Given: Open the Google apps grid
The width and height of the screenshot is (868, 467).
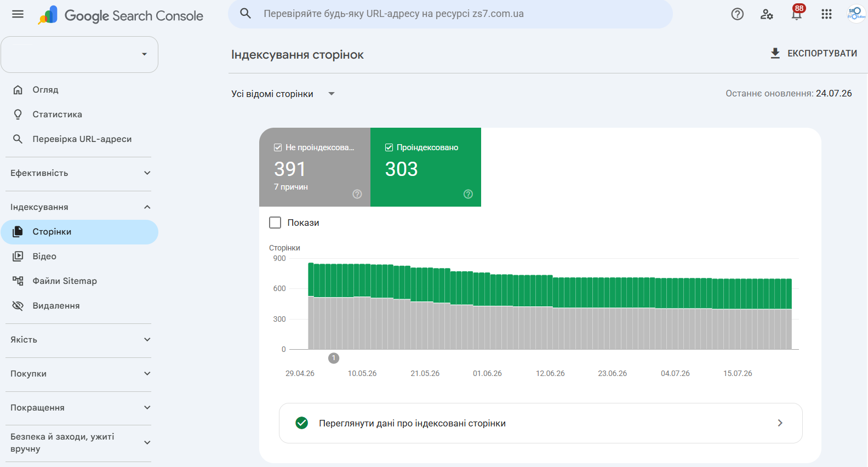Looking at the screenshot, I should pos(826,14).
